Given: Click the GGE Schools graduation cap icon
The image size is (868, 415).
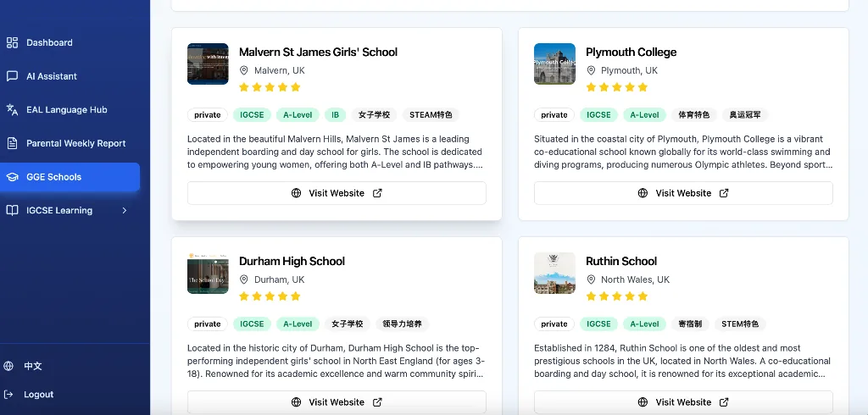Looking at the screenshot, I should [12, 177].
